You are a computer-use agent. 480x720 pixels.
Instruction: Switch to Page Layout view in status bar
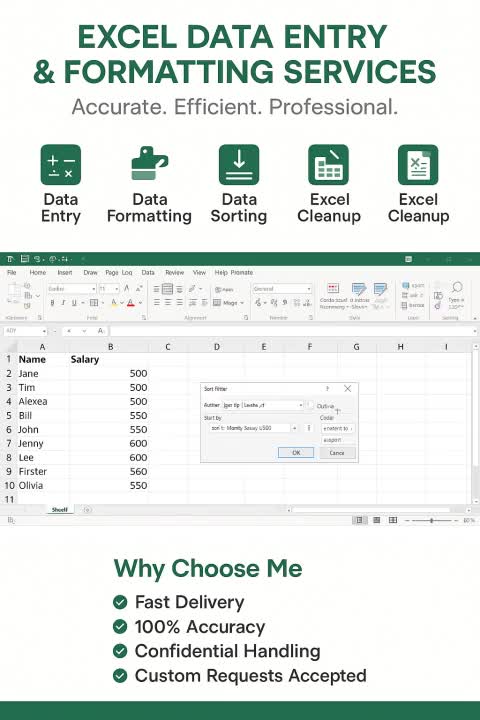click(377, 520)
